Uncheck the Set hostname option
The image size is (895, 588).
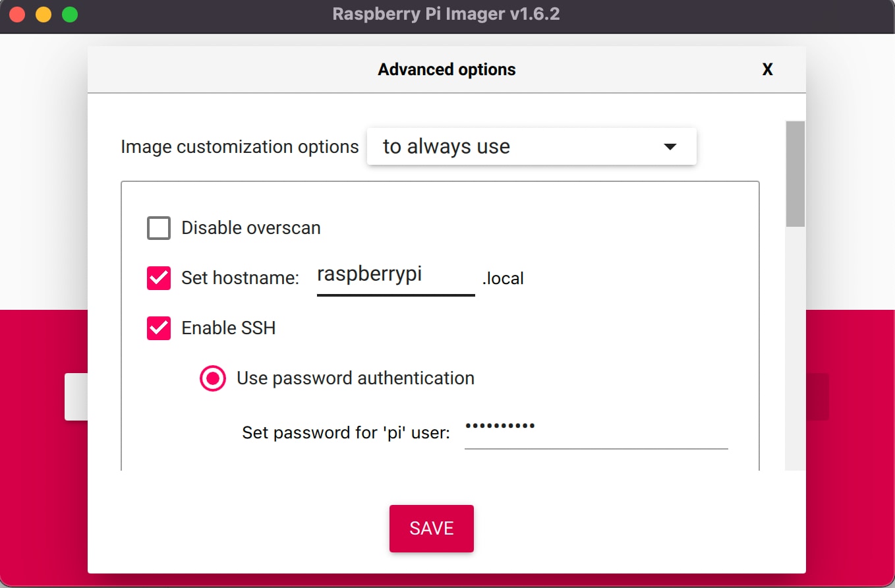pos(158,278)
